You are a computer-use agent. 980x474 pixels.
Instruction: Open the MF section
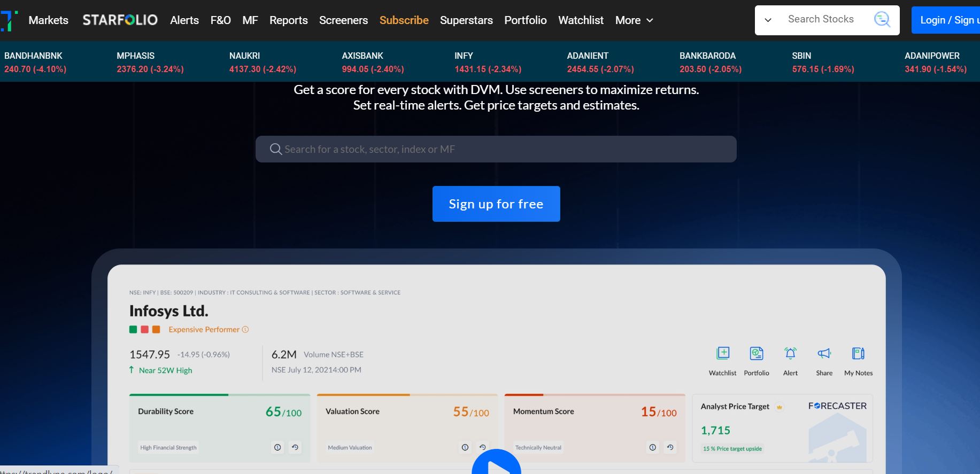pos(250,20)
